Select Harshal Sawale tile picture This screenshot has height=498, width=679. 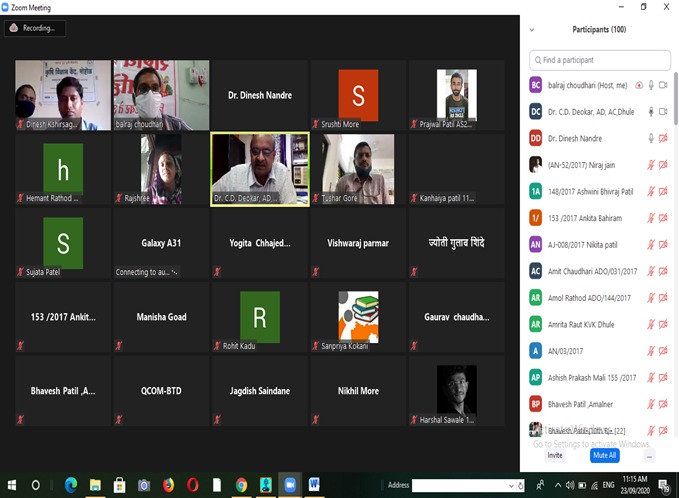click(456, 390)
